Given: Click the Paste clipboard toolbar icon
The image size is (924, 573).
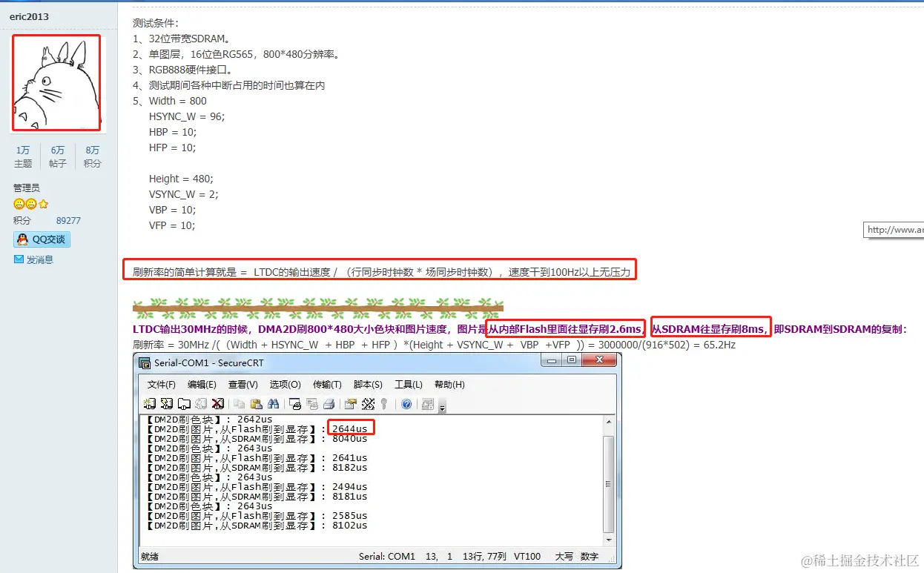Looking at the screenshot, I should [x=257, y=404].
